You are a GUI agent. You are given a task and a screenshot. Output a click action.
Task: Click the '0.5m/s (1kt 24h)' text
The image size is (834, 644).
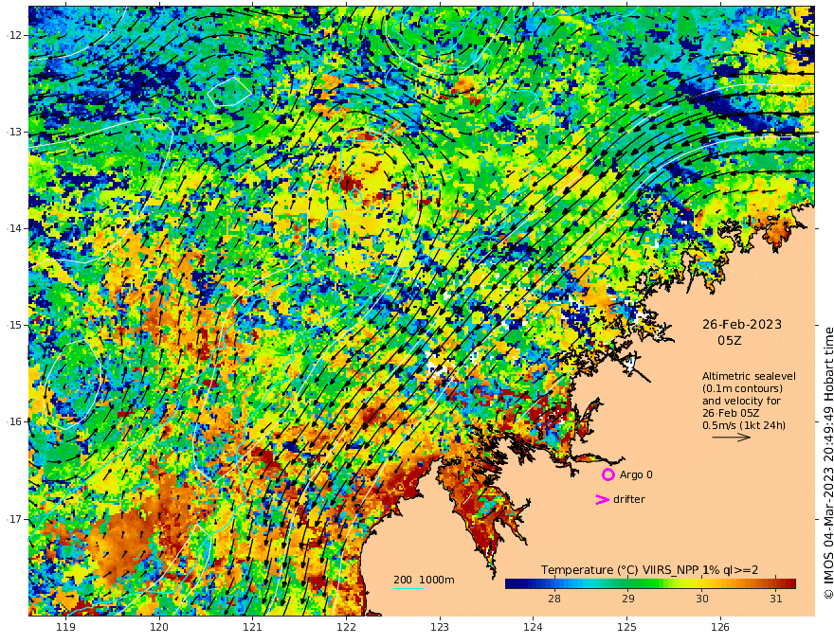744,425
